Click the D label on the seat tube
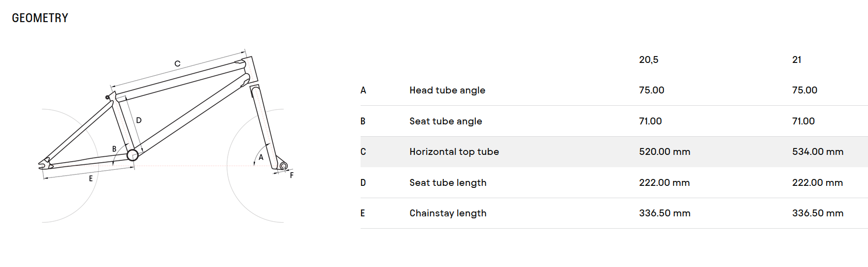The width and height of the screenshot is (868, 267). (x=139, y=120)
